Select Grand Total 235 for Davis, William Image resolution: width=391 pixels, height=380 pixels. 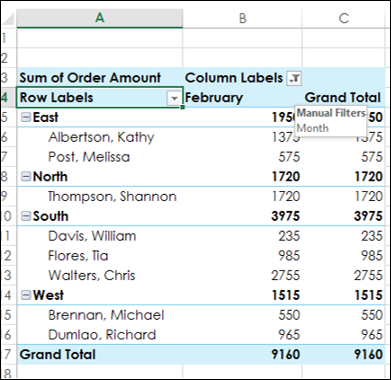[372, 236]
